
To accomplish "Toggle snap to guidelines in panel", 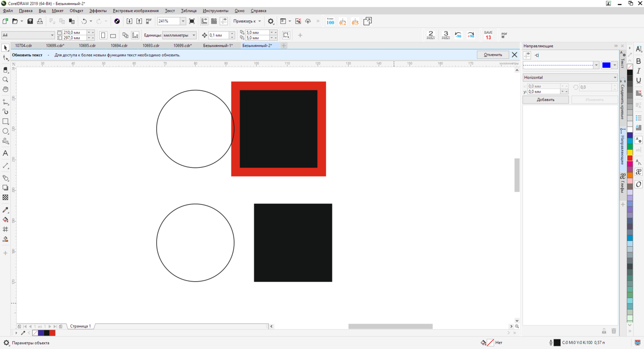I will pyautogui.click(x=537, y=55).
